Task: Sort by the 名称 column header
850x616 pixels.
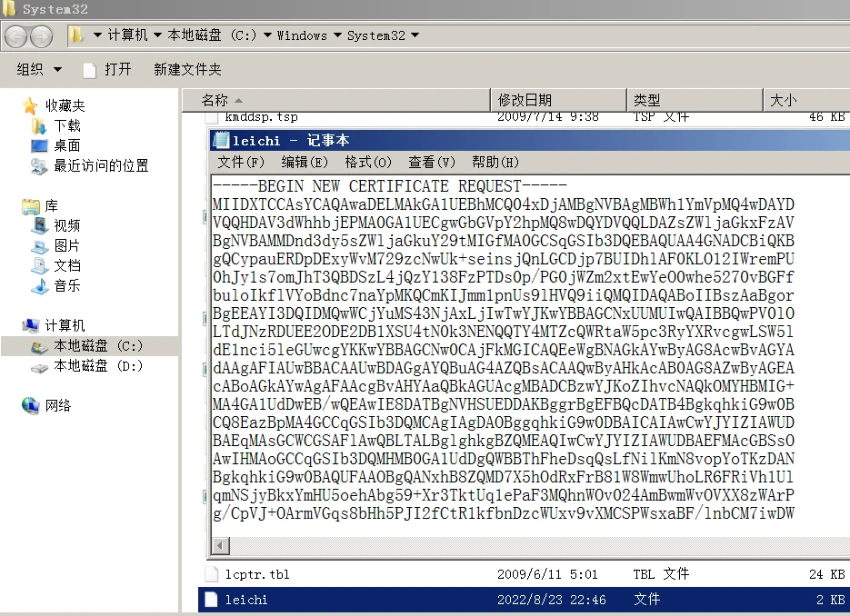Action: 336,100
